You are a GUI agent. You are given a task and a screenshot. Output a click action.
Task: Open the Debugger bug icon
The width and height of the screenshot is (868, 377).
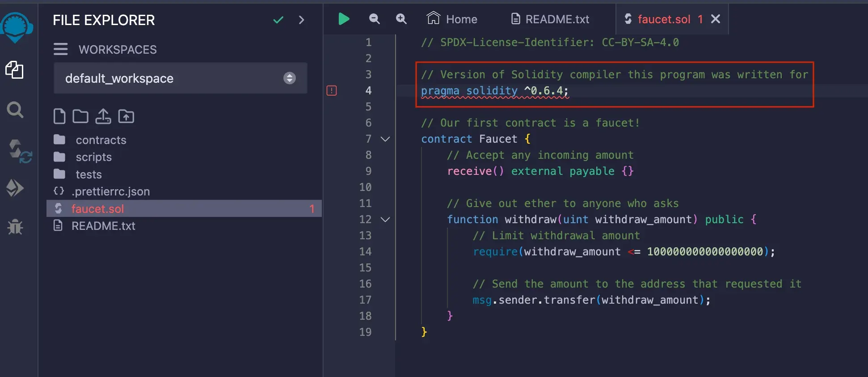[15, 227]
